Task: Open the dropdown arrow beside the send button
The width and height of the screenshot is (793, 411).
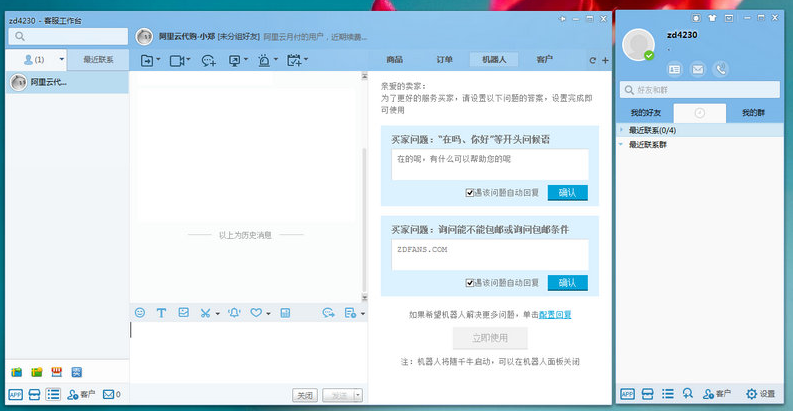Action: pyautogui.click(x=358, y=395)
